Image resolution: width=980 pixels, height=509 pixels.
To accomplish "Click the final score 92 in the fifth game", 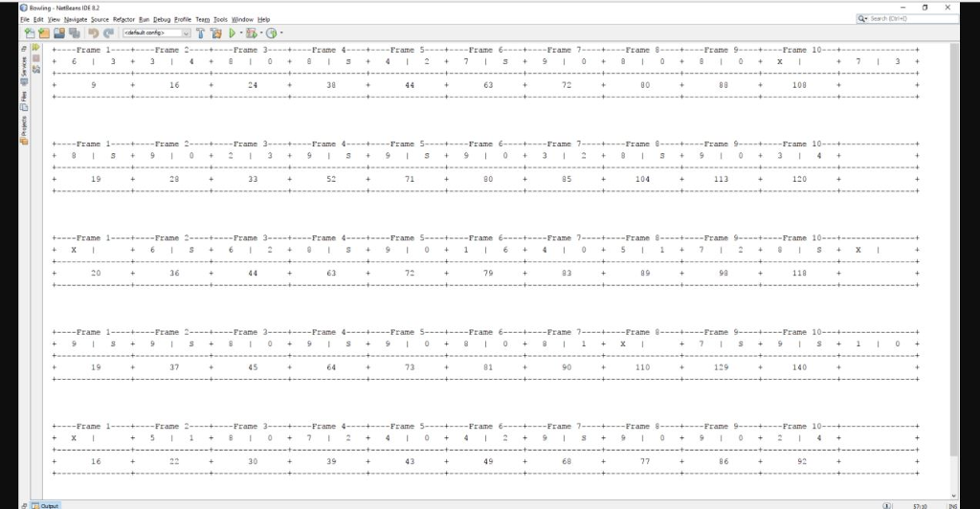I will 802,461.
